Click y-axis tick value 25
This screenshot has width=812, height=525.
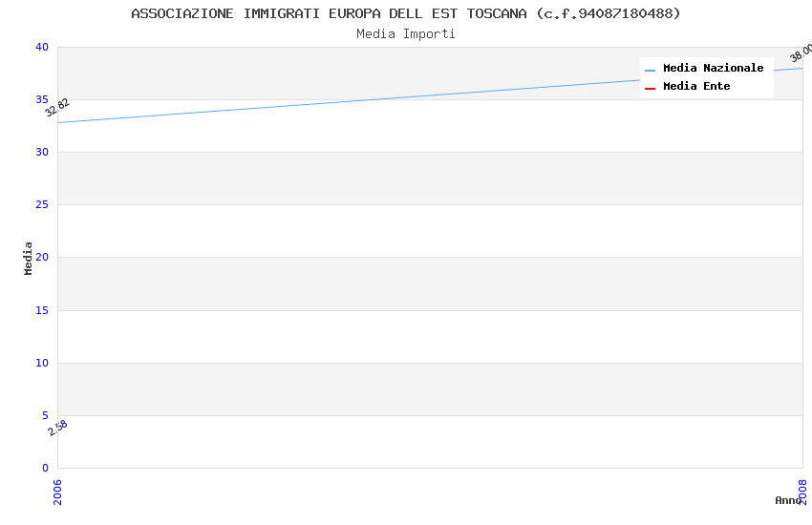pyautogui.click(x=42, y=205)
